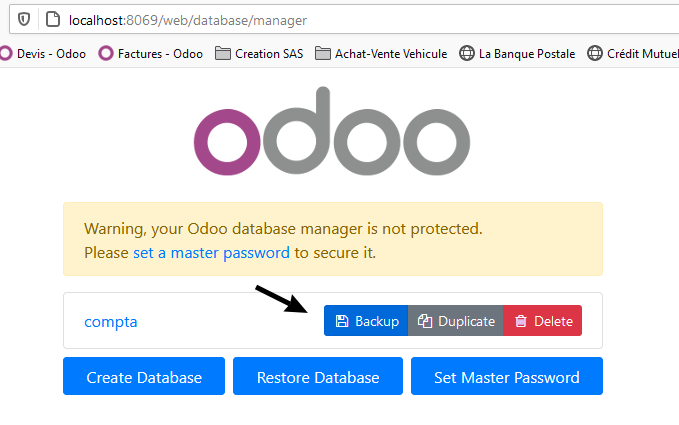Open the compta database link
679x425 pixels.
point(111,322)
